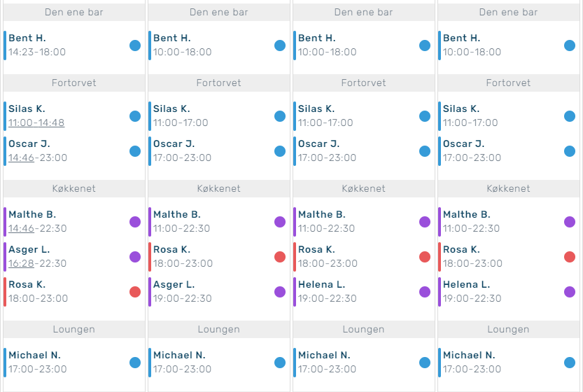Click blue dot beside Bent H. 14:23-18:00
Image resolution: width=583 pixels, height=392 pixels.
pyautogui.click(x=135, y=45)
